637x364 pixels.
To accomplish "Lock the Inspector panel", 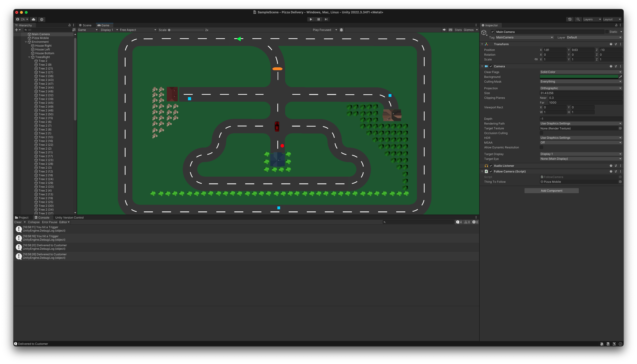I will 616,25.
